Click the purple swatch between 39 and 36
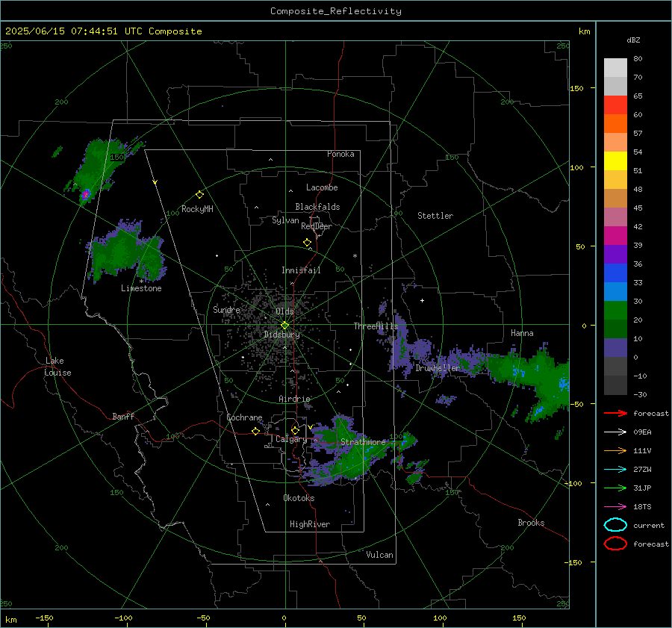 tap(615, 254)
